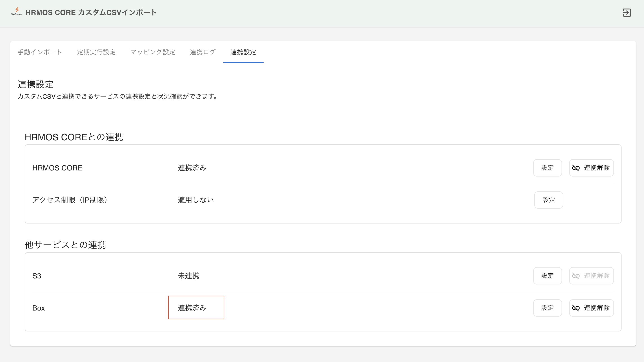
Task: Open the マッピング設定 tab
Action: click(153, 52)
